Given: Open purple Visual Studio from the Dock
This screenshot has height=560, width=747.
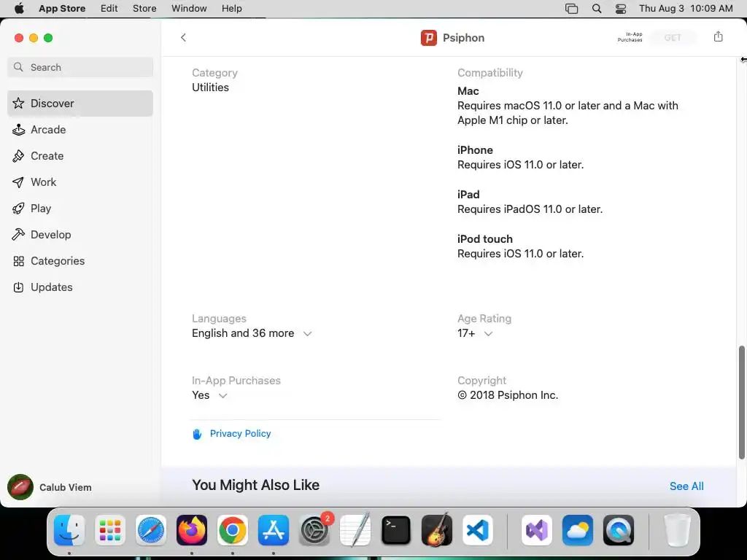Looking at the screenshot, I should [x=536, y=530].
